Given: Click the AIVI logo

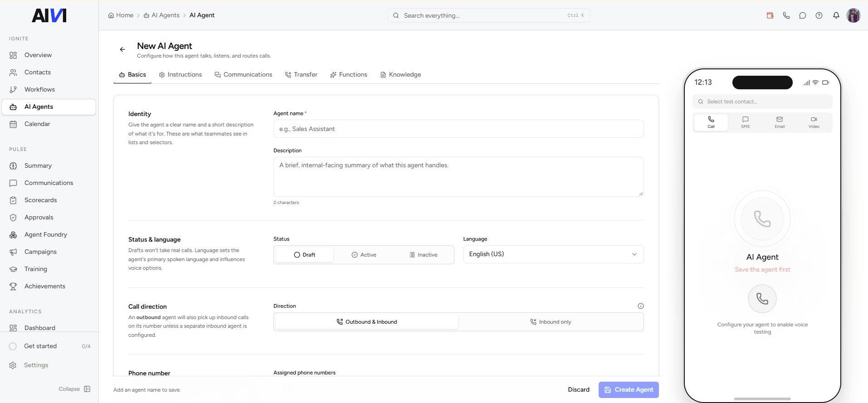Looking at the screenshot, I should coord(49,15).
